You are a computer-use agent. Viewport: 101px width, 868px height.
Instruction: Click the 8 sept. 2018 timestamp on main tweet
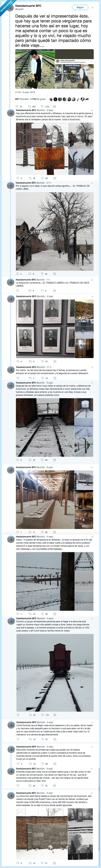tap(25, 92)
